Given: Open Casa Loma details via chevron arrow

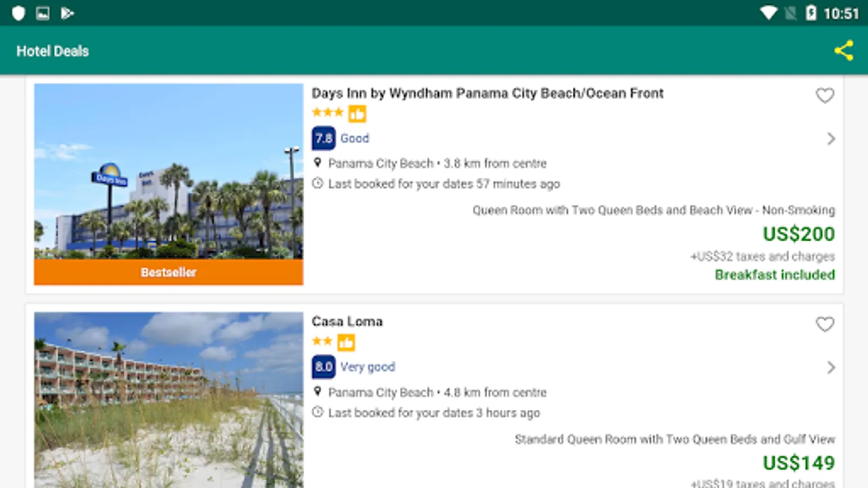Looking at the screenshot, I should pos(831,368).
